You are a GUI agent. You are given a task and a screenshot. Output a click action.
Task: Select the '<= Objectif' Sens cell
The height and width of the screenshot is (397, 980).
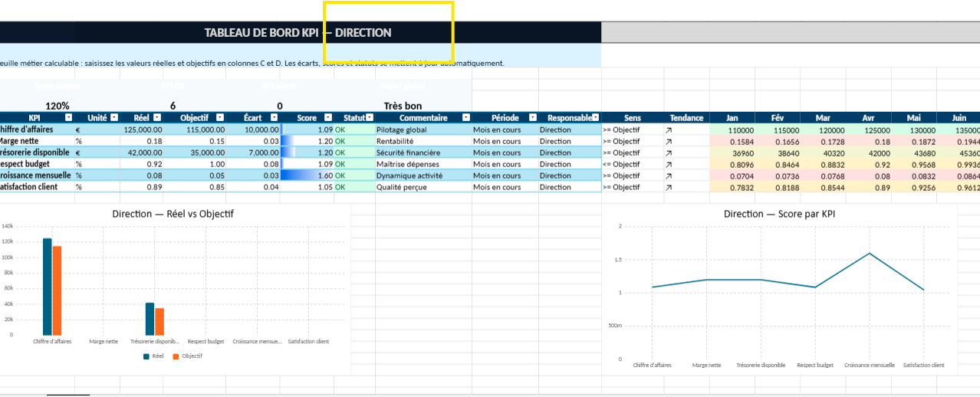pyautogui.click(x=633, y=164)
